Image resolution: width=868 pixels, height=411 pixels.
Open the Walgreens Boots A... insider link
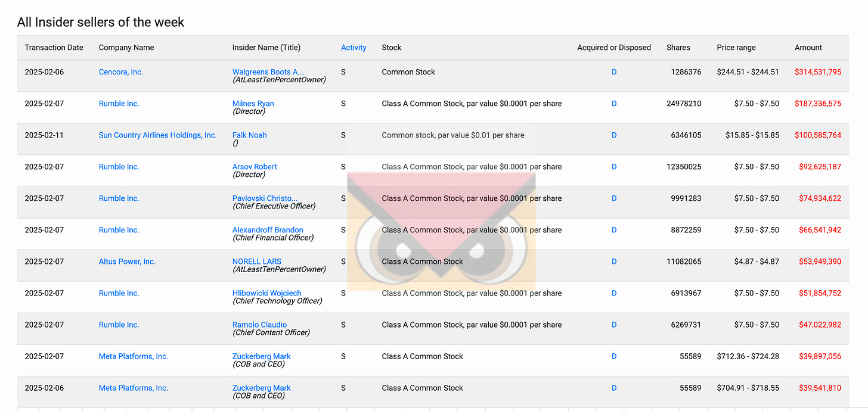[x=268, y=72]
